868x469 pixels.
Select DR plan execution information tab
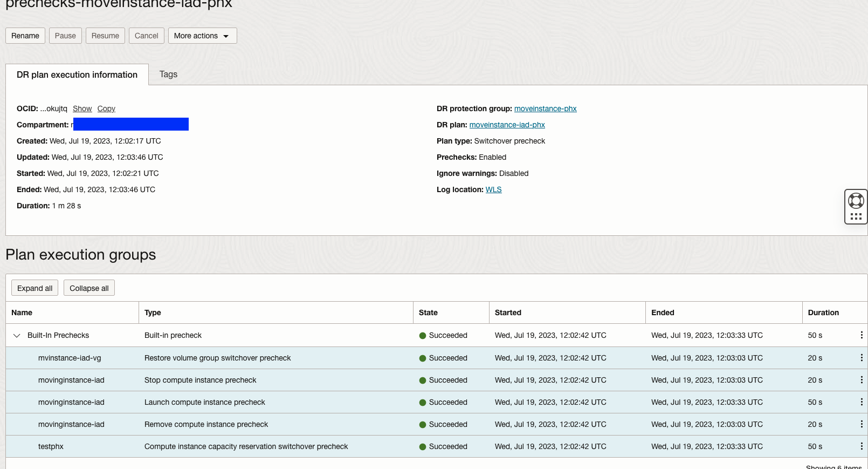[x=77, y=75]
